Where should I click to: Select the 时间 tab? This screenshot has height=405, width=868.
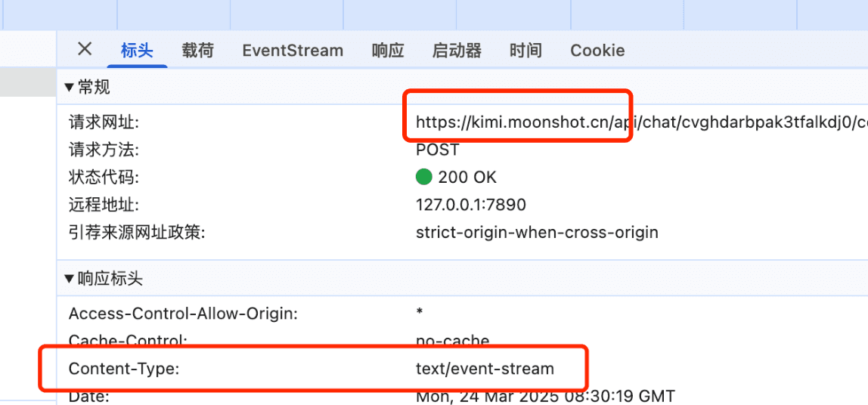525,51
